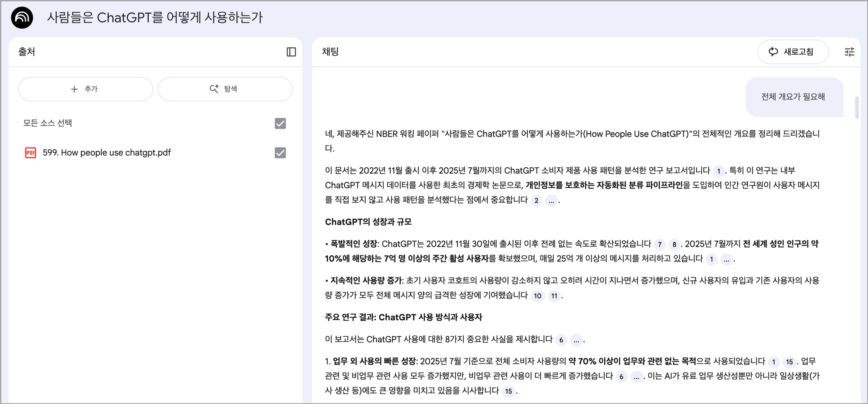Click the user message 전체 개요가 필요해
868x404 pixels.
coord(794,97)
